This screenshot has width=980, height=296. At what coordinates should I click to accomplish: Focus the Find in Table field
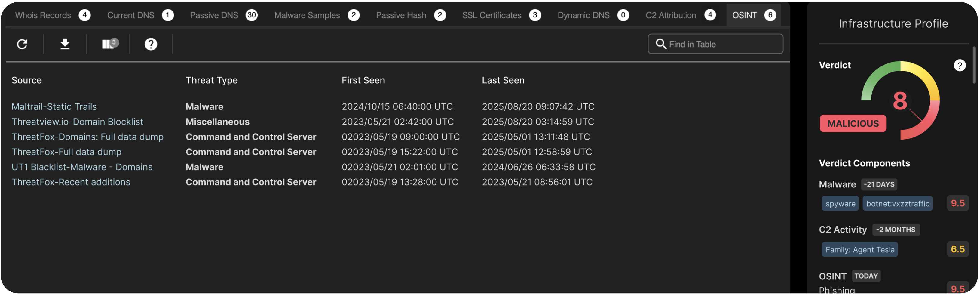[715, 44]
